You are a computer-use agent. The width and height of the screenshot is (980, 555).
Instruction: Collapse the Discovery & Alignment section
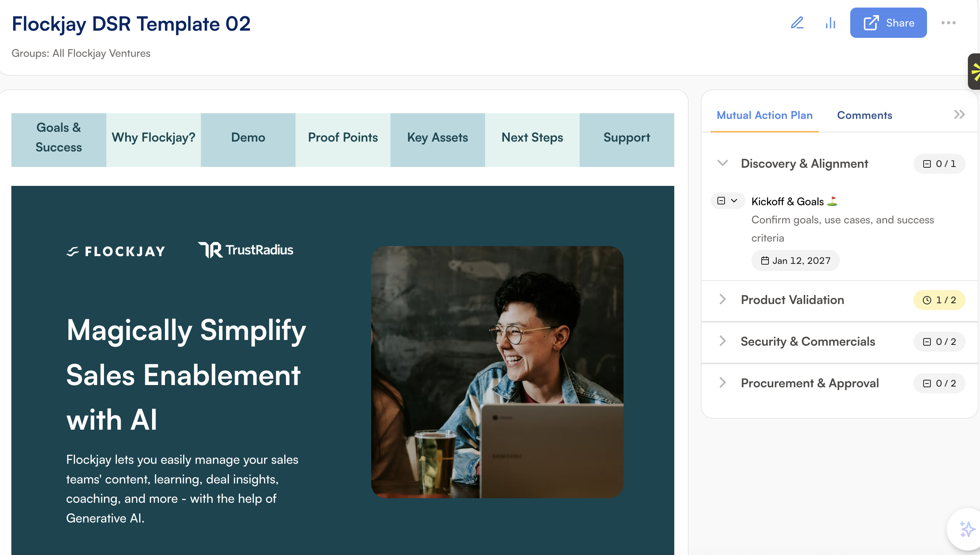[723, 163]
